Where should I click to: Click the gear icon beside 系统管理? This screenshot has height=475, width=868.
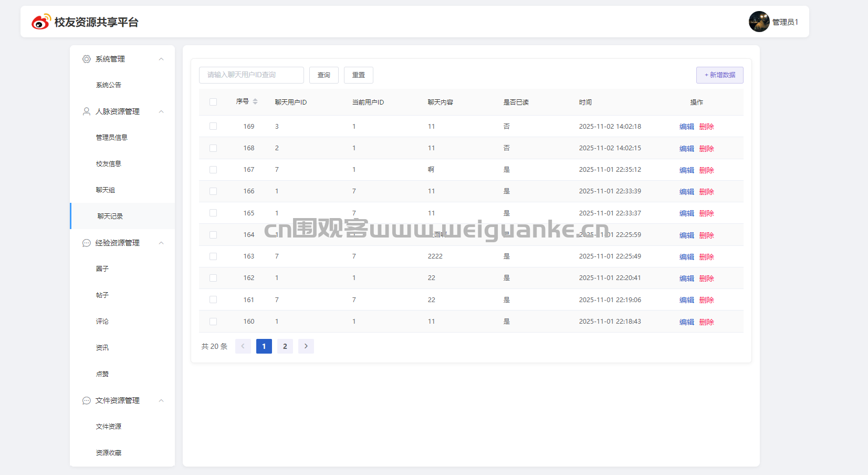87,59
